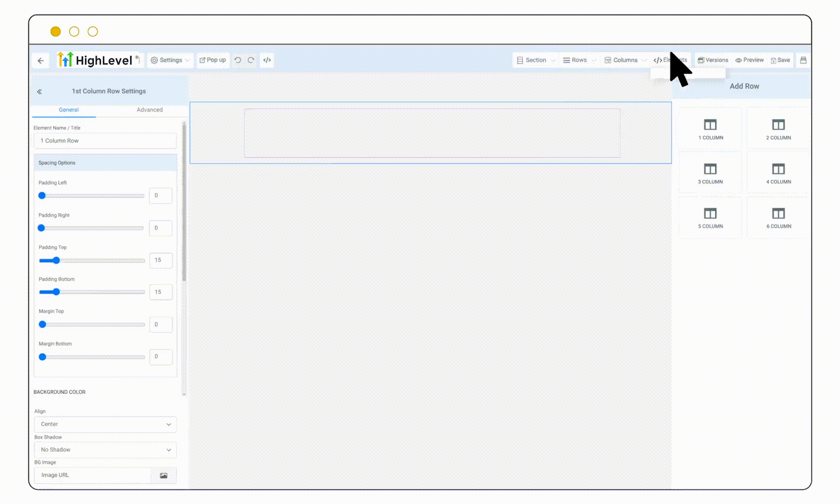Open the Align dropdown set to Center
Screen dimensions: 840x504
pyautogui.click(x=105, y=424)
